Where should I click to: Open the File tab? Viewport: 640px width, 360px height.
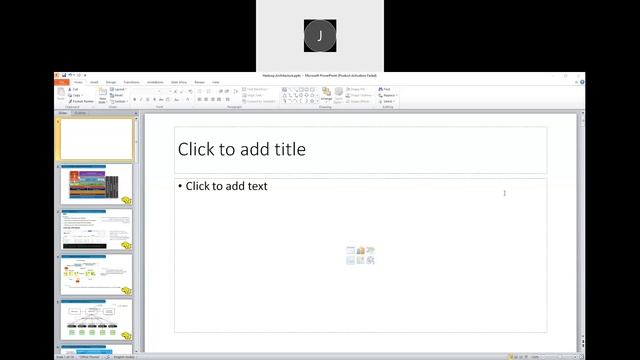(x=62, y=82)
